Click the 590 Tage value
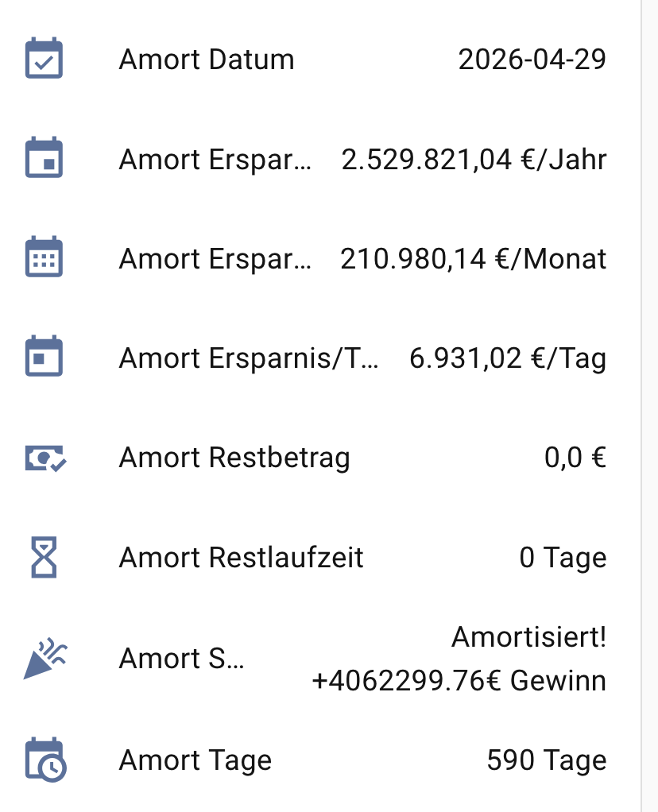 tap(546, 760)
